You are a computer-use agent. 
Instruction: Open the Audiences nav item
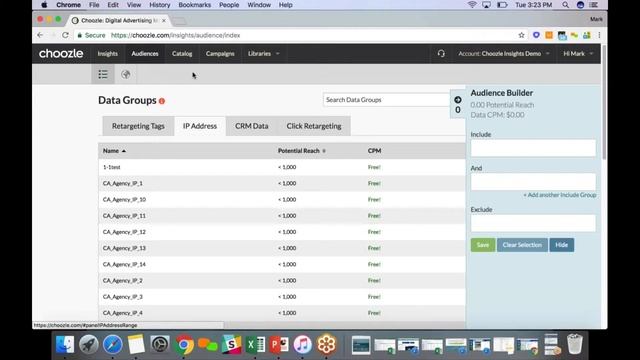pos(145,53)
